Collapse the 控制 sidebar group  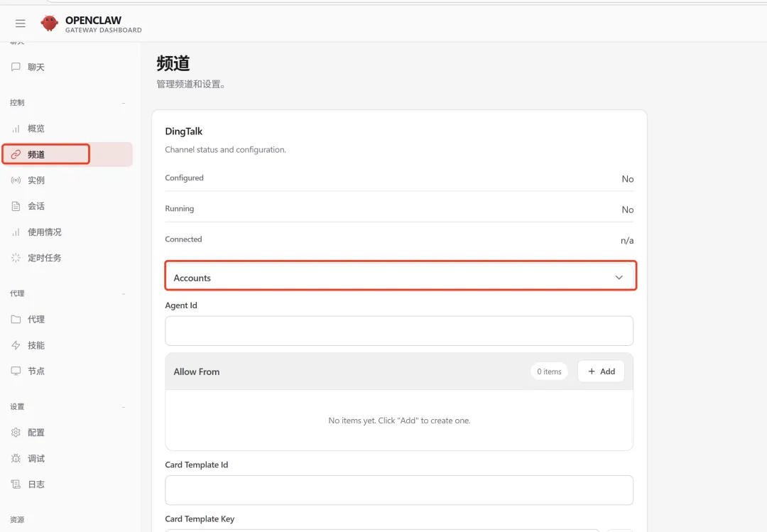coord(124,103)
